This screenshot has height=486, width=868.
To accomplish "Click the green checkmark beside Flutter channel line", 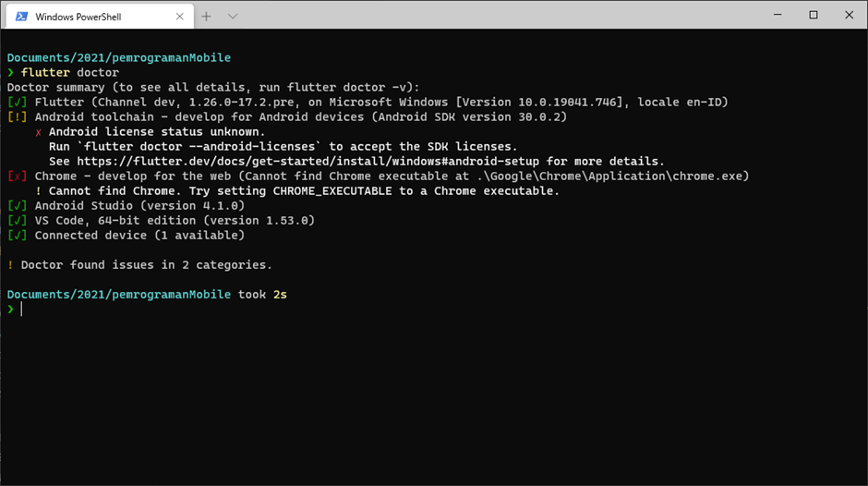I will click(18, 102).
